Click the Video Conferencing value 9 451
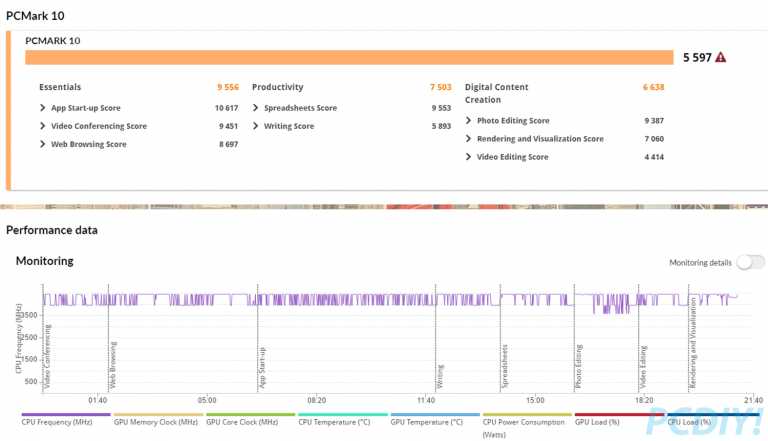The width and height of the screenshot is (768, 441). pyautogui.click(x=228, y=126)
